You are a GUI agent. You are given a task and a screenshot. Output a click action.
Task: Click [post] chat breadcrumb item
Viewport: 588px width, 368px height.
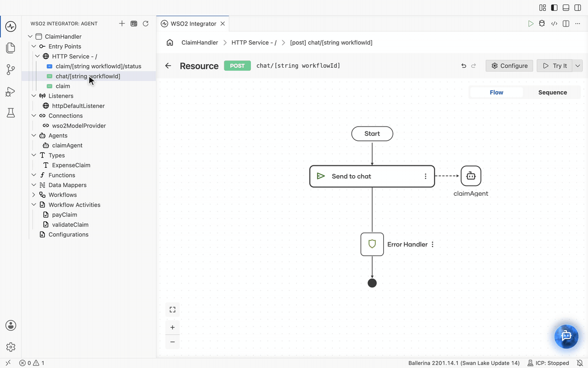click(x=331, y=43)
